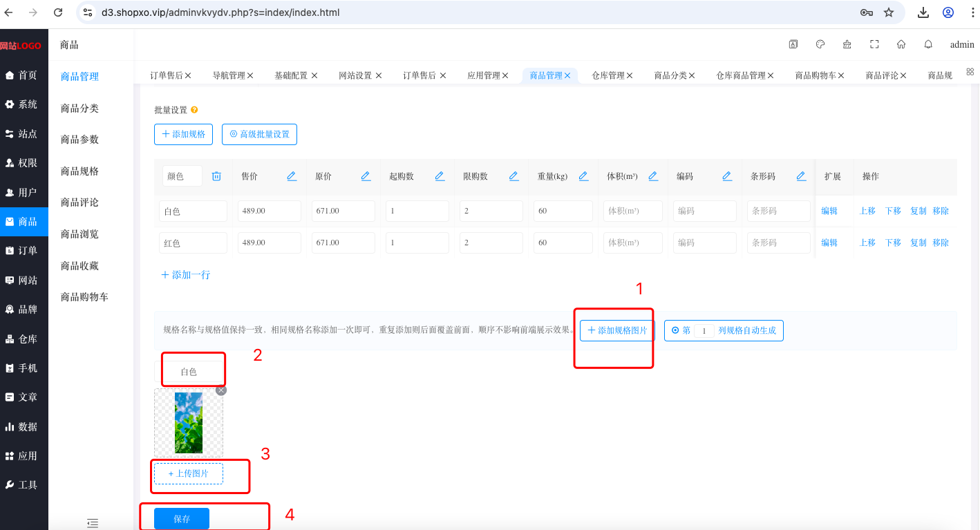The height and width of the screenshot is (530, 980).
Task: Open the notification bell
Action: (928, 44)
